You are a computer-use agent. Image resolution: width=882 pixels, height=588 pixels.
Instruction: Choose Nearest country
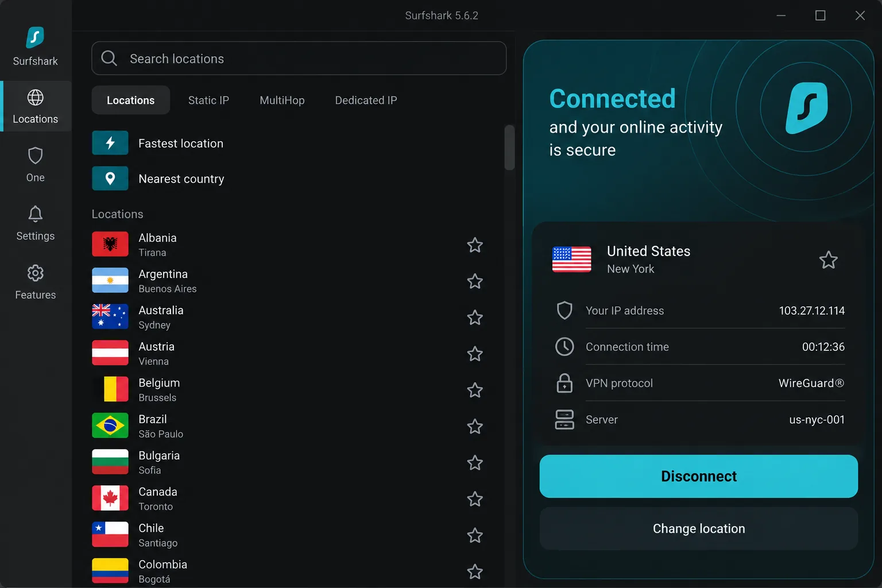click(x=287, y=179)
